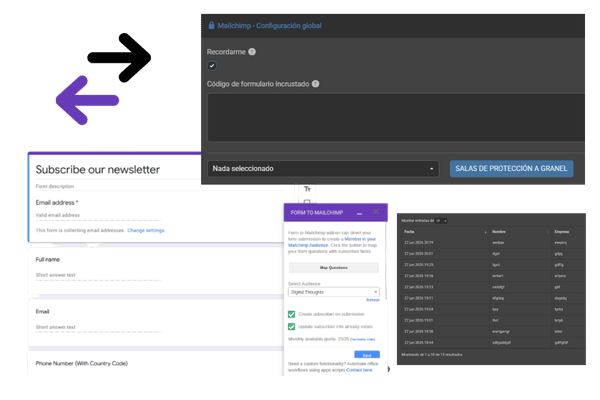Viewport: 600px width, 400px height.
Task: Open the Contact here link
Action: (x=359, y=370)
